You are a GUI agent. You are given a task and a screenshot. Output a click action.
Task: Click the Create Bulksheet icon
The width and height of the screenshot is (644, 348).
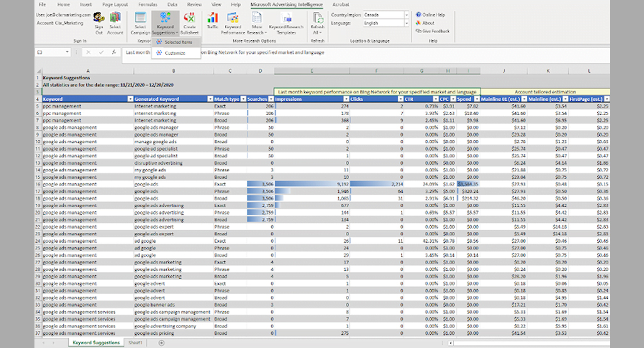(189, 23)
